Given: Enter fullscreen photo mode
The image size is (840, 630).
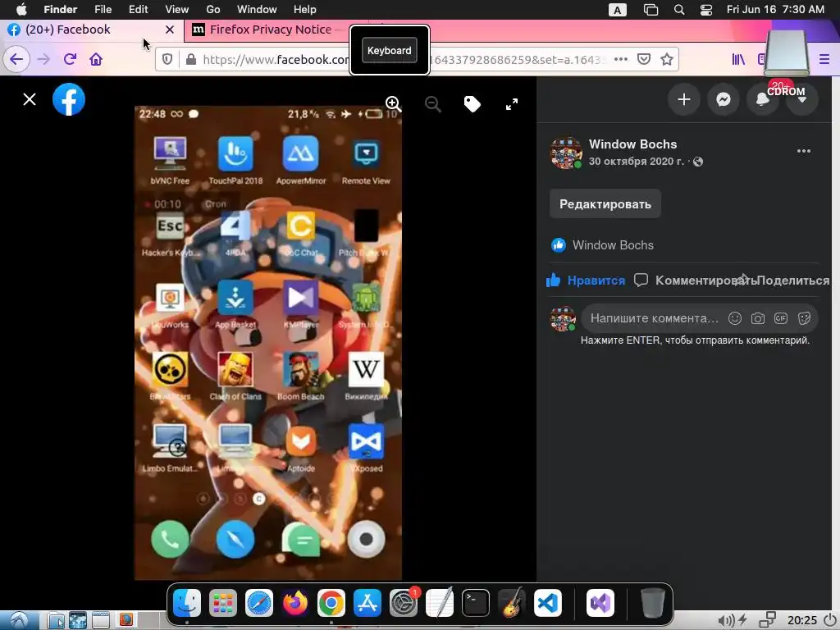Looking at the screenshot, I should pos(512,104).
